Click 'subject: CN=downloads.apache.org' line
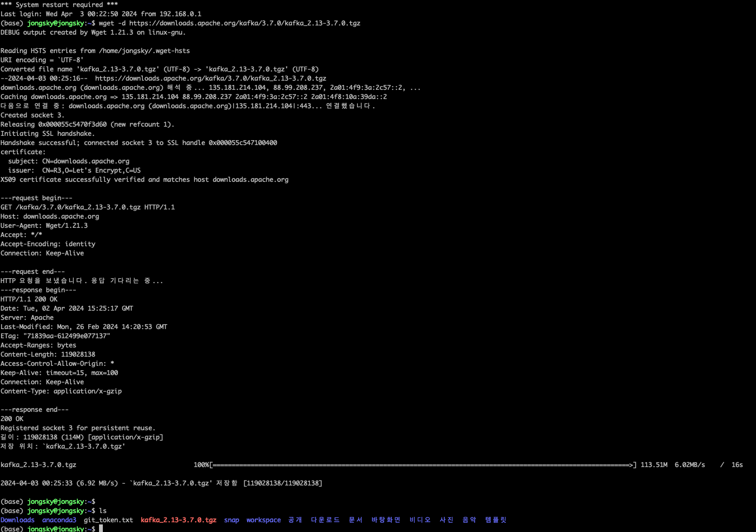This screenshot has height=532, width=756. pyautogui.click(x=69, y=161)
